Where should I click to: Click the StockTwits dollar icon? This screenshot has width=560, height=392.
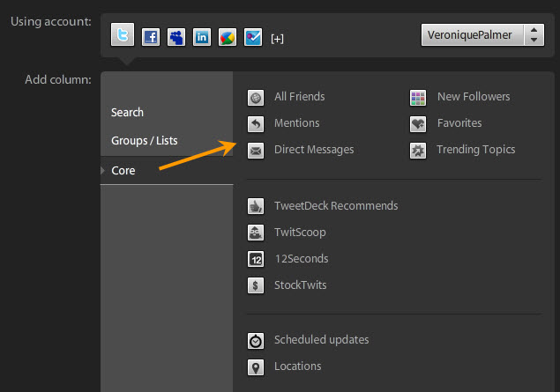[256, 285]
